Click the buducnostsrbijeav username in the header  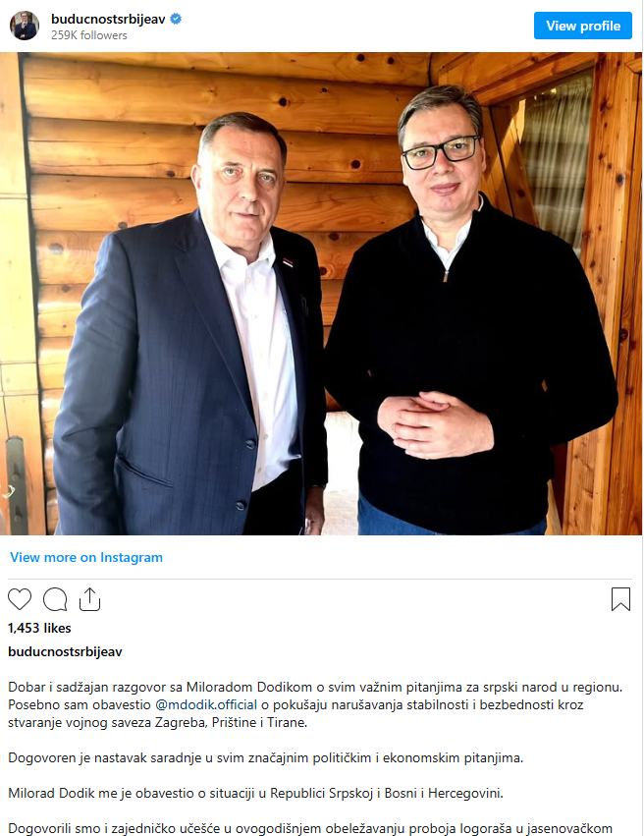pos(108,19)
